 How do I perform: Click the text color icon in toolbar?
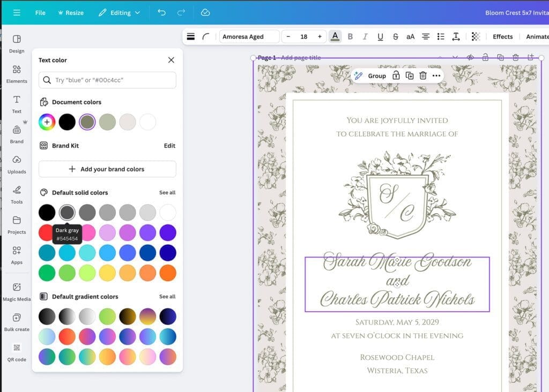pos(335,36)
